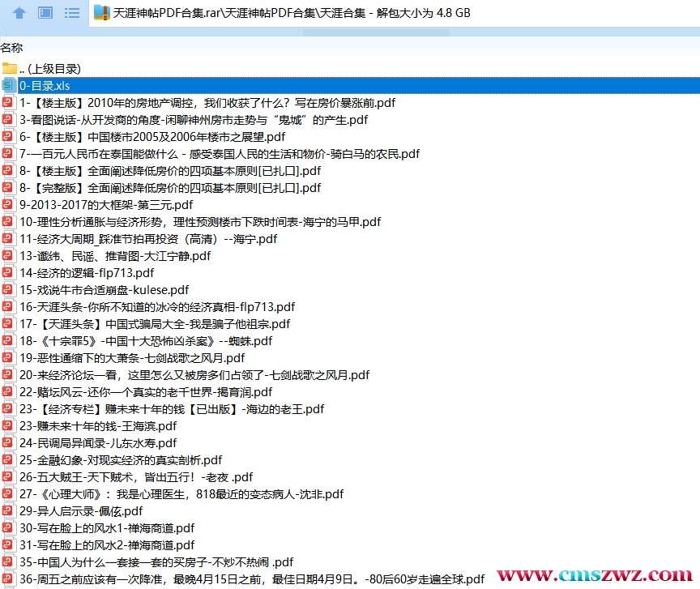Image resolution: width=700 pixels, height=589 pixels.
Task: Click the archive path text in address bar
Action: (x=292, y=13)
